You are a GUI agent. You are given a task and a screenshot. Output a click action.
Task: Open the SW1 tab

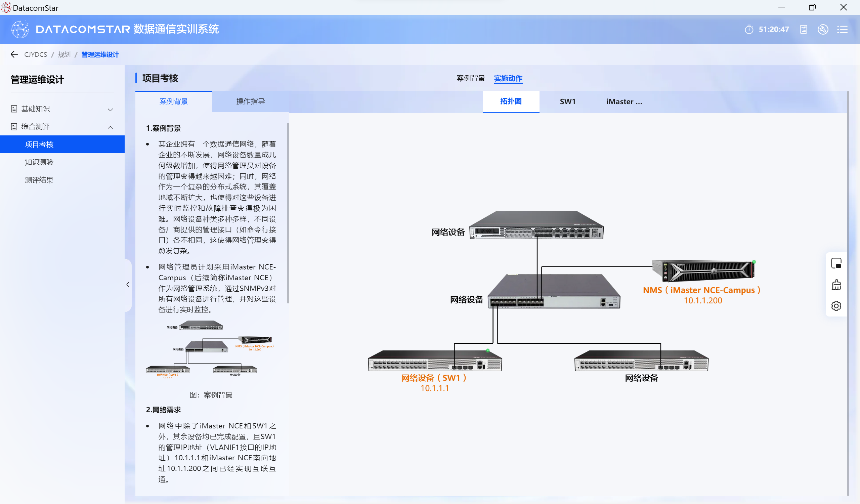point(567,101)
